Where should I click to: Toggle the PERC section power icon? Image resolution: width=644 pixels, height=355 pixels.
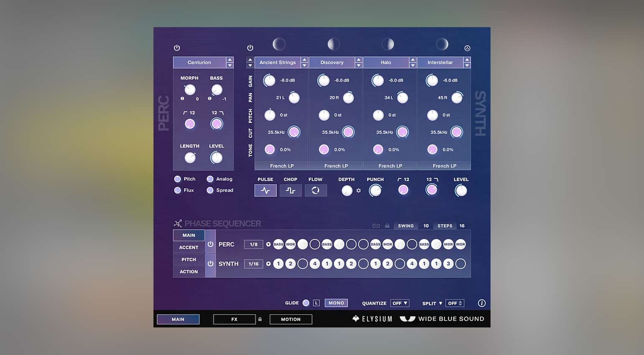[177, 48]
